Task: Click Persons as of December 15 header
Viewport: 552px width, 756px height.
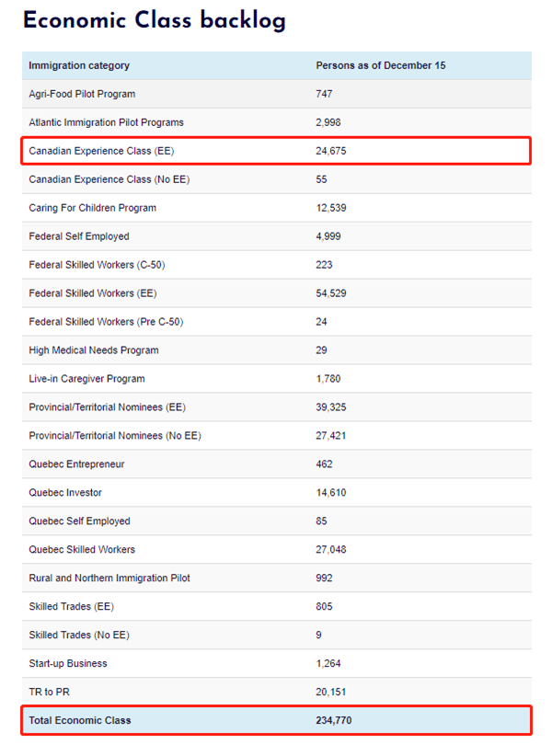Action: [380, 65]
